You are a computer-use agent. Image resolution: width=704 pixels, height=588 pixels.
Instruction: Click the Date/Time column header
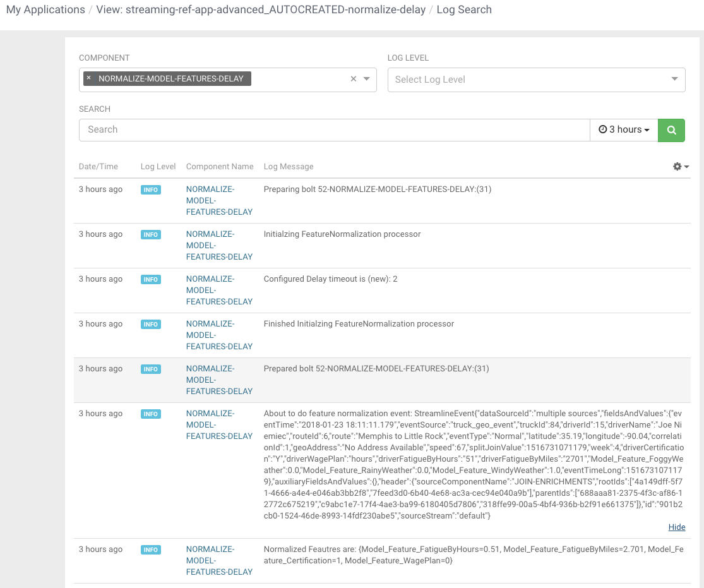(x=98, y=167)
